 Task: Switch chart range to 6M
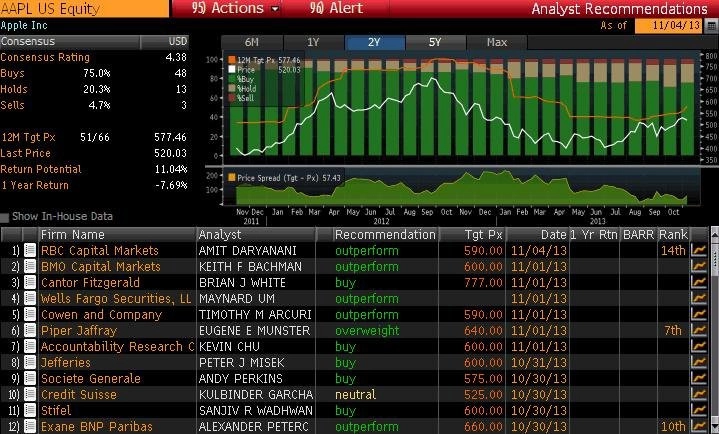(x=252, y=42)
